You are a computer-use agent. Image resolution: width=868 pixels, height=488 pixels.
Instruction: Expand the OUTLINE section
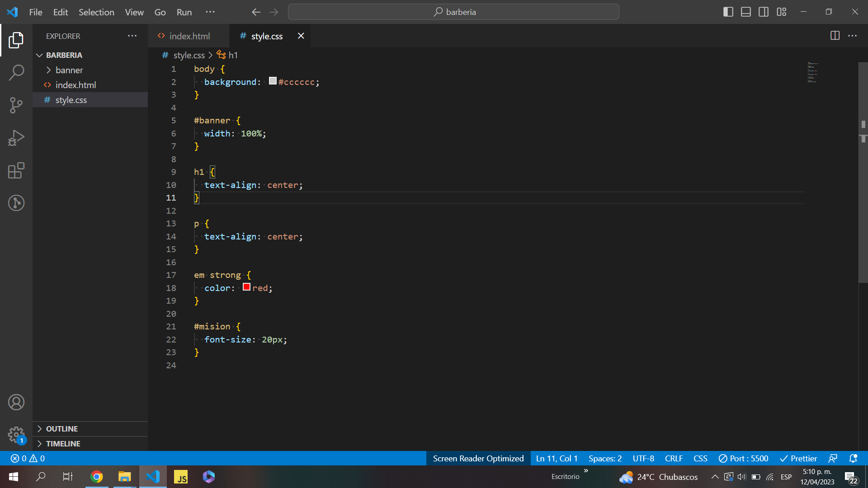pyautogui.click(x=90, y=429)
